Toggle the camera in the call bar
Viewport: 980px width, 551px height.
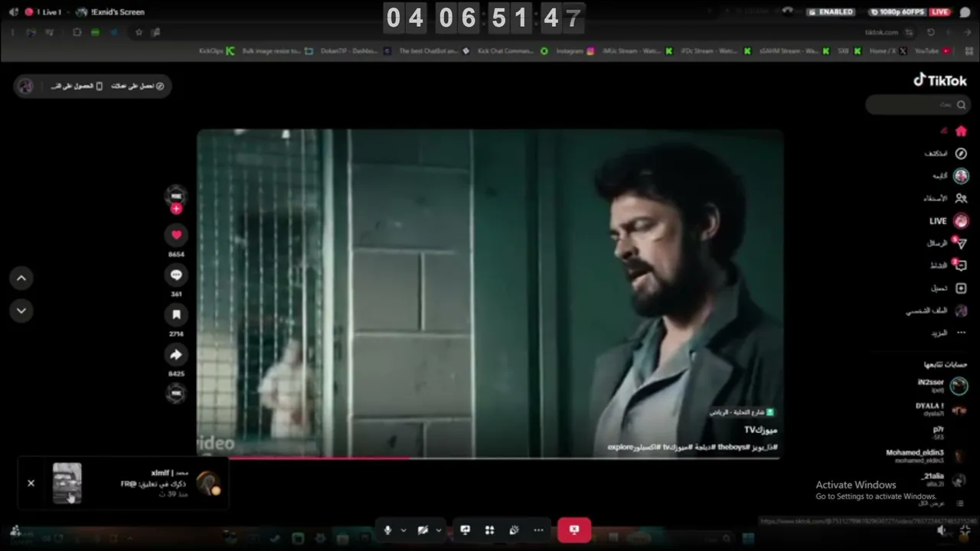tap(423, 530)
